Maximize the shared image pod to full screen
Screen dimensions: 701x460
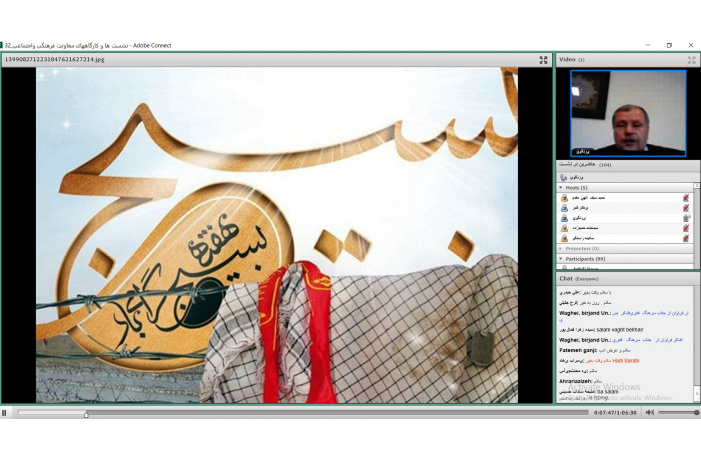[x=543, y=60]
